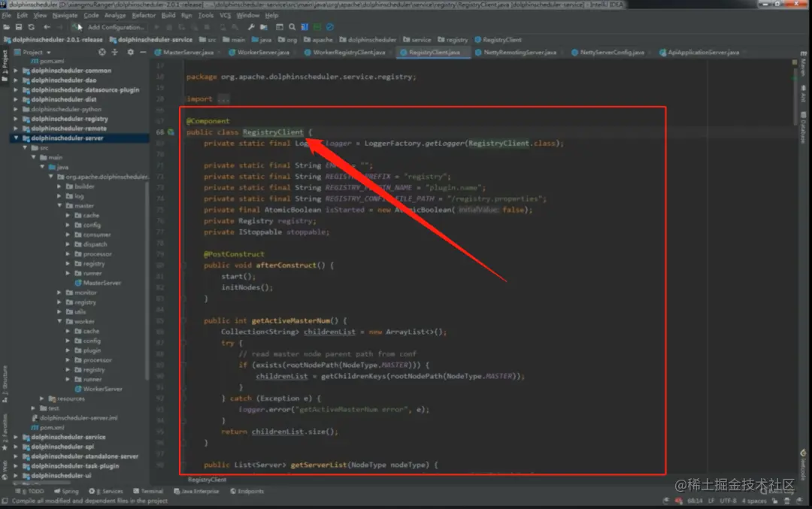Click the Database side panel tab
This screenshot has height=509, width=812.
point(803,127)
